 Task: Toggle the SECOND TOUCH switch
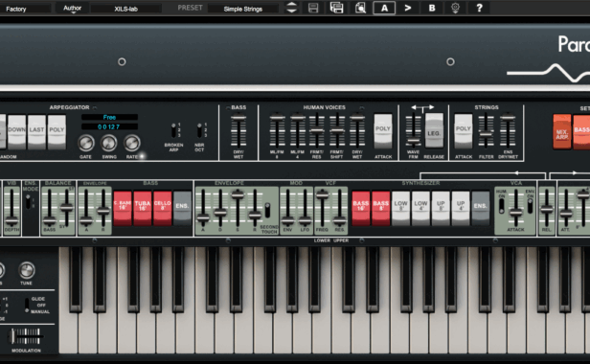tap(267, 211)
